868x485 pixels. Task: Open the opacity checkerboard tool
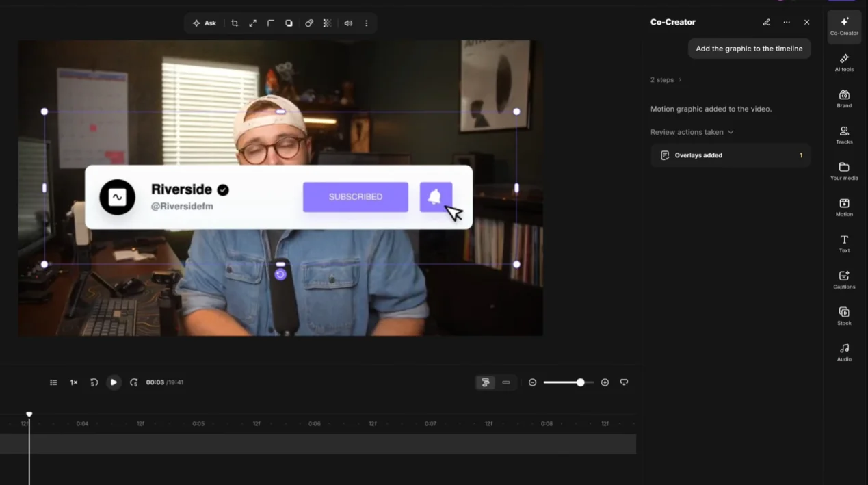click(x=328, y=23)
